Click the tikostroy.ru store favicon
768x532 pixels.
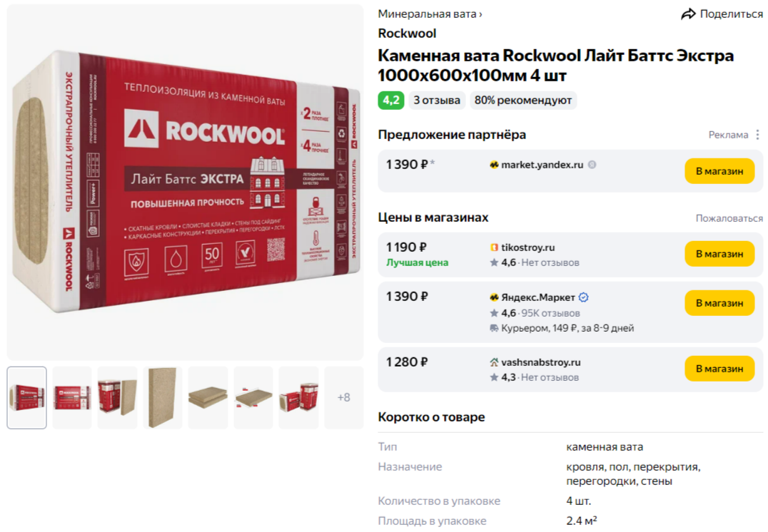(x=494, y=247)
